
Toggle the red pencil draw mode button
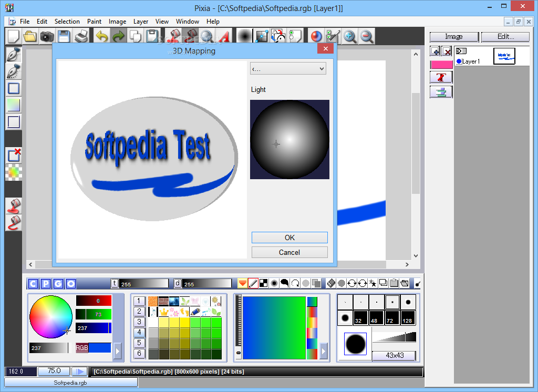253,283
